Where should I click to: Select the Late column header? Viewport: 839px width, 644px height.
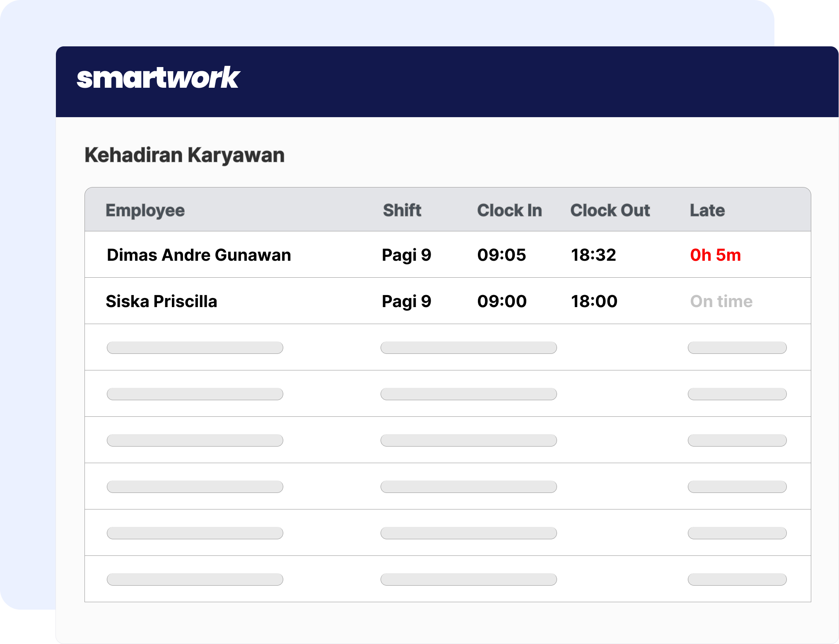coord(707,210)
